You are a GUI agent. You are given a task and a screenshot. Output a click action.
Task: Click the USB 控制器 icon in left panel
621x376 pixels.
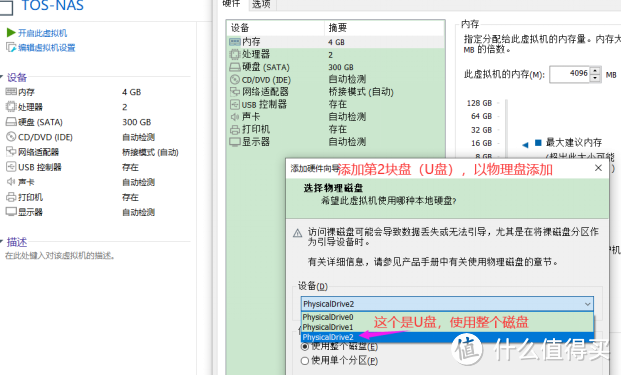click(x=11, y=167)
